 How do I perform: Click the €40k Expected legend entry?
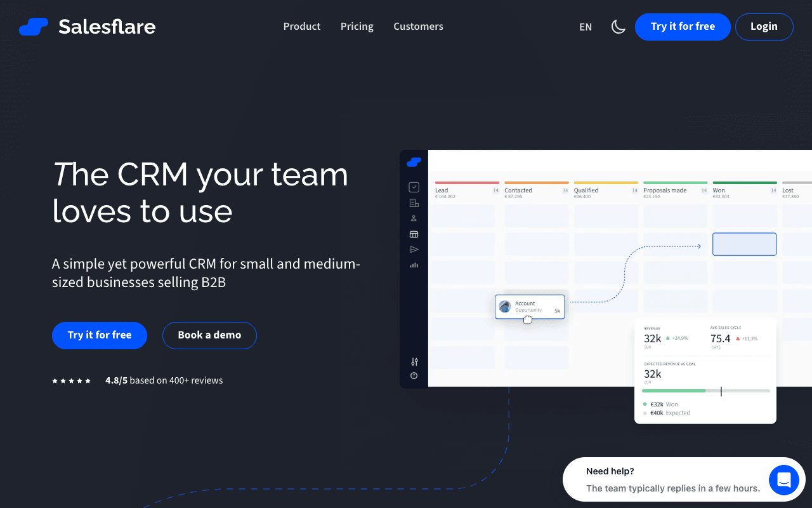[666, 413]
